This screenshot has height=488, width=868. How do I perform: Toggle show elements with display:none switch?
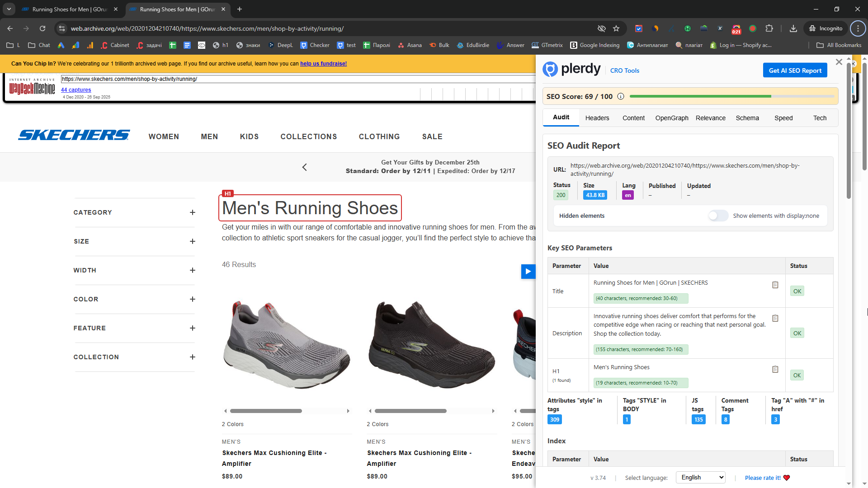pyautogui.click(x=718, y=216)
